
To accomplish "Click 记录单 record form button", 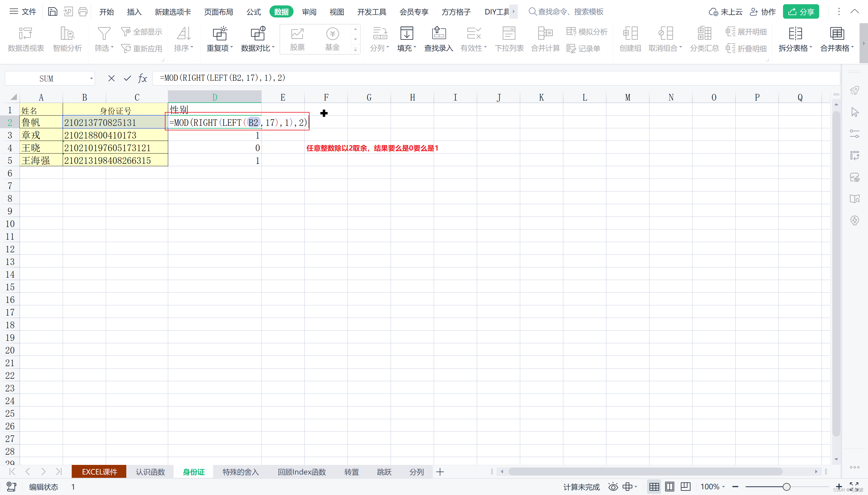I will pos(583,48).
